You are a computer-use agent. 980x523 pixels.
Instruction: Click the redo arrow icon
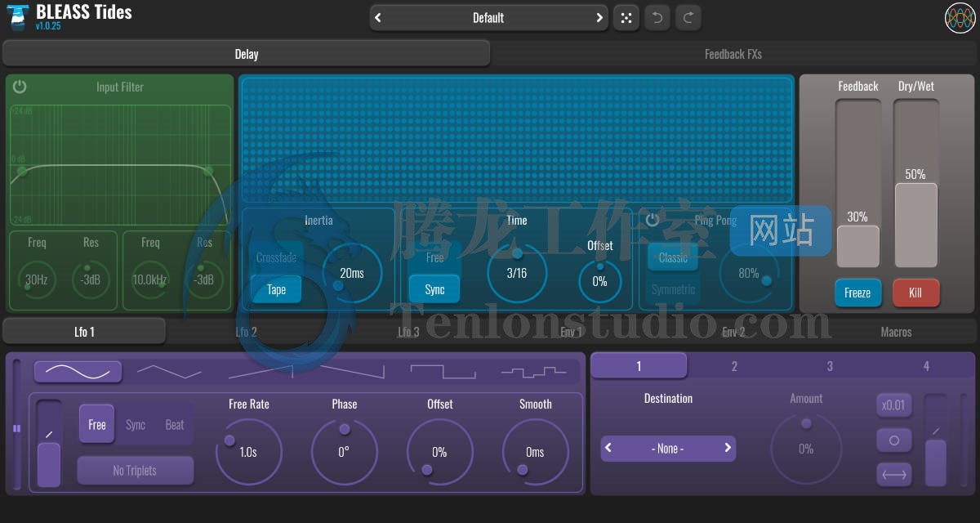point(688,17)
